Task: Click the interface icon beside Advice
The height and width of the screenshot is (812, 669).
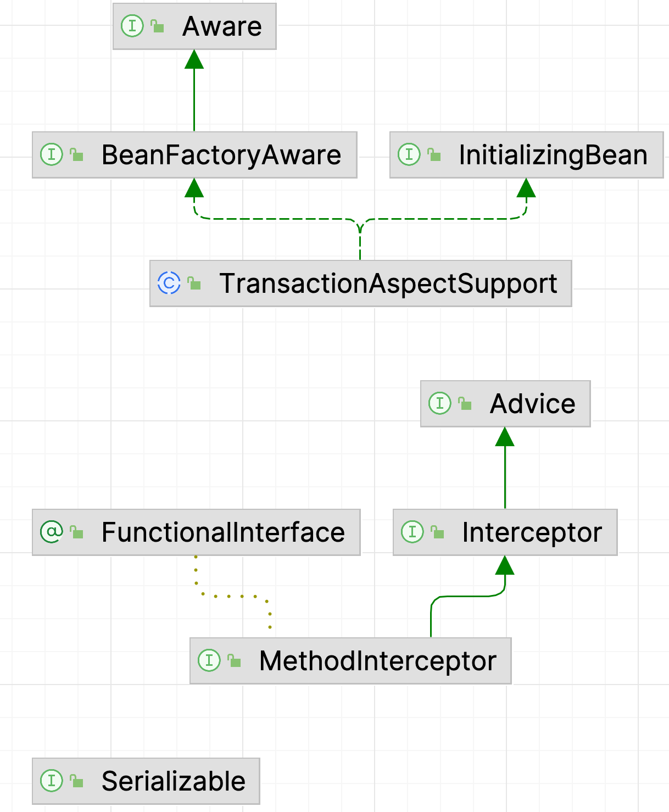Action: pyautogui.click(x=439, y=403)
